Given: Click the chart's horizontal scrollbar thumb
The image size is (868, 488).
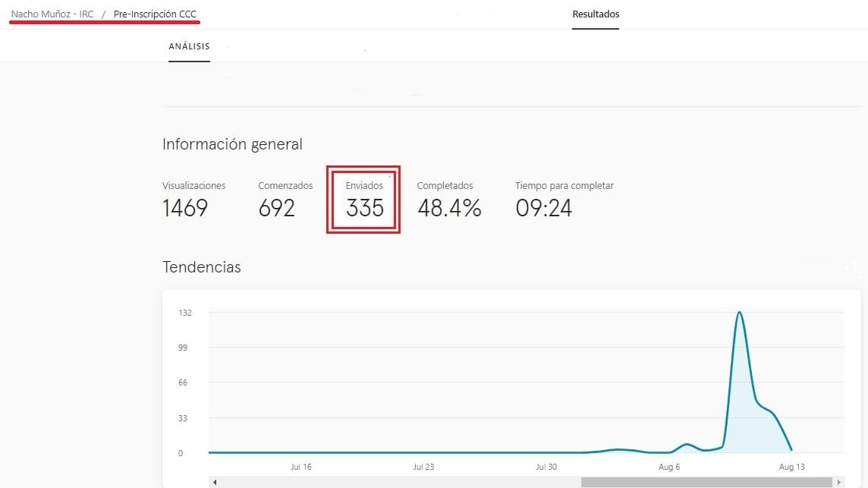Looking at the screenshot, I should tap(706, 482).
